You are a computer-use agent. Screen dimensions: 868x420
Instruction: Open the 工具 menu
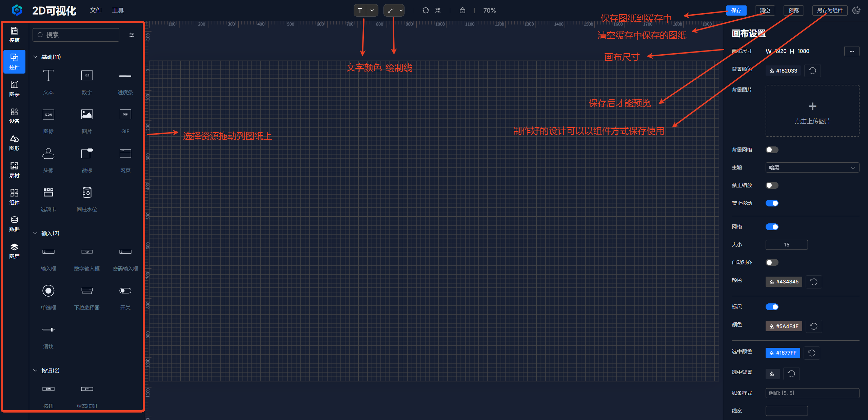118,11
